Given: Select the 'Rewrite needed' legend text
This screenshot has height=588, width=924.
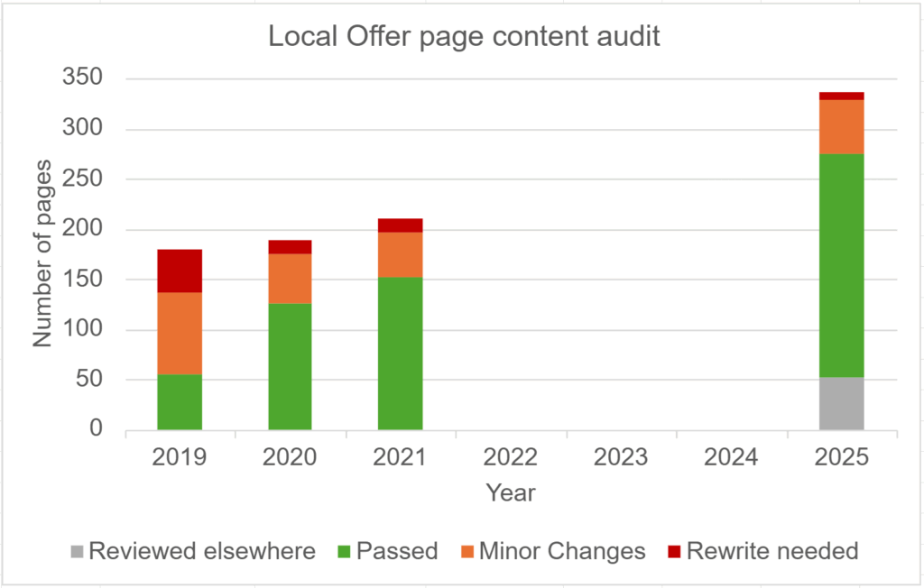Looking at the screenshot, I should 772,551.
